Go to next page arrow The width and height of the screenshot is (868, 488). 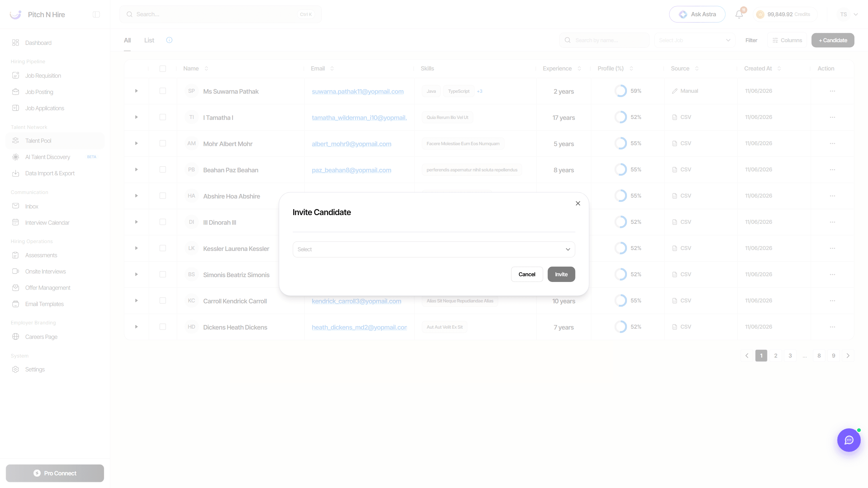click(848, 356)
